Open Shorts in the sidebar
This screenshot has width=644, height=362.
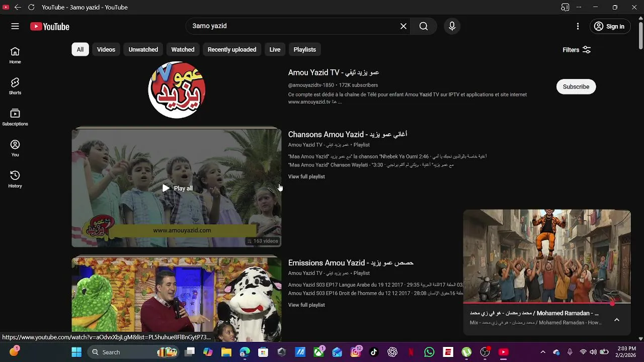point(15,86)
